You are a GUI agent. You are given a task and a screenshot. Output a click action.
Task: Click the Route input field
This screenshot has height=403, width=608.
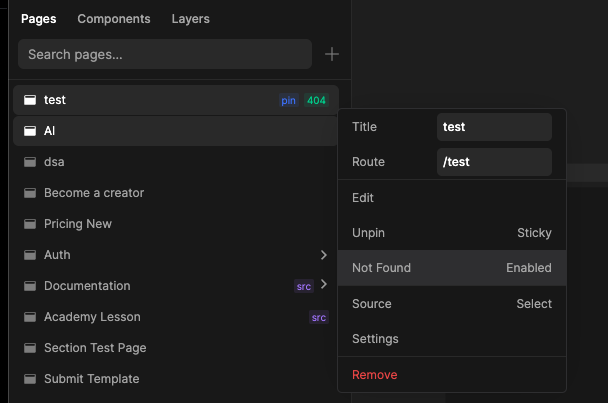pyautogui.click(x=494, y=162)
